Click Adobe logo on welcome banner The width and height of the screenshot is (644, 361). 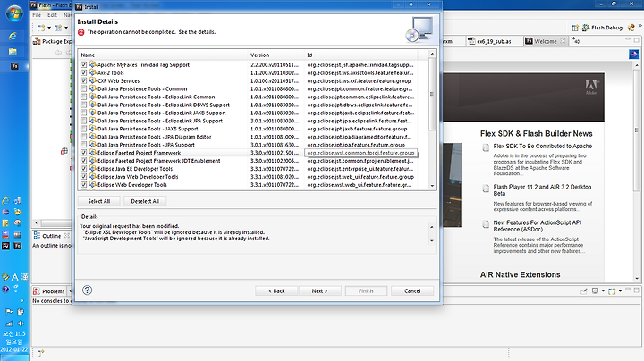coord(591,87)
